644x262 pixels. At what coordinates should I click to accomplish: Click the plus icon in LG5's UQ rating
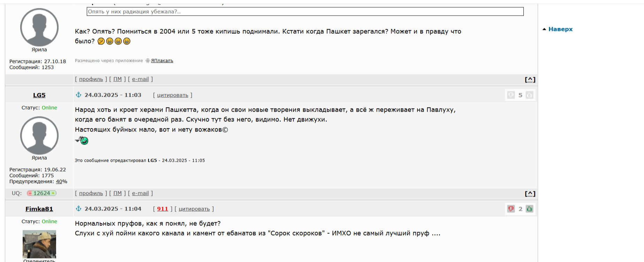(x=53, y=193)
